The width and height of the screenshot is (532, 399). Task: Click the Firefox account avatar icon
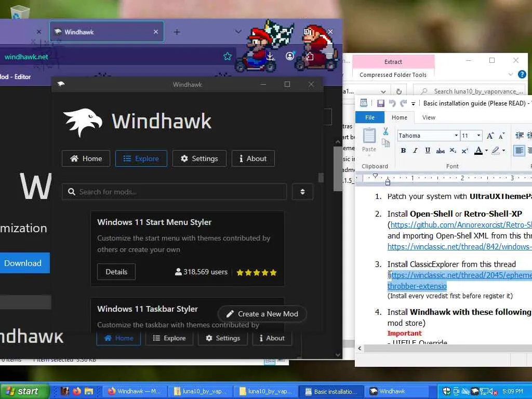click(290, 56)
